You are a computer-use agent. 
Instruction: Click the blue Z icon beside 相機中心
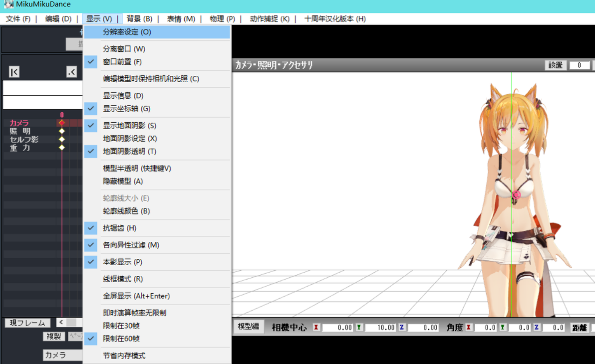point(401,327)
